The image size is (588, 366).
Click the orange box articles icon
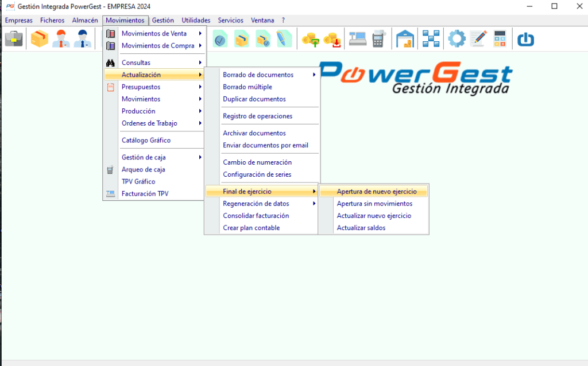click(40, 38)
